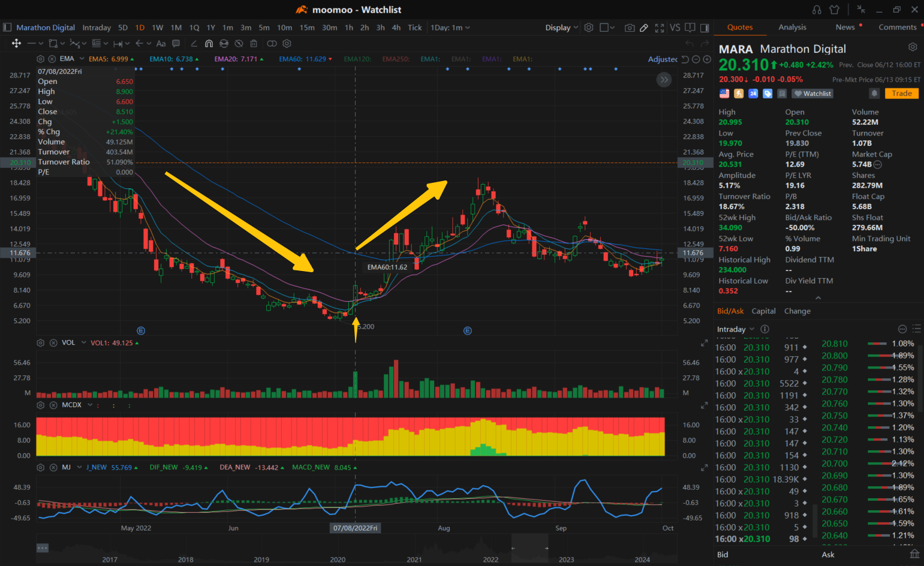Expand the MCDX indicator dropdown
This screenshot has width=924, height=566.
pyautogui.click(x=91, y=405)
